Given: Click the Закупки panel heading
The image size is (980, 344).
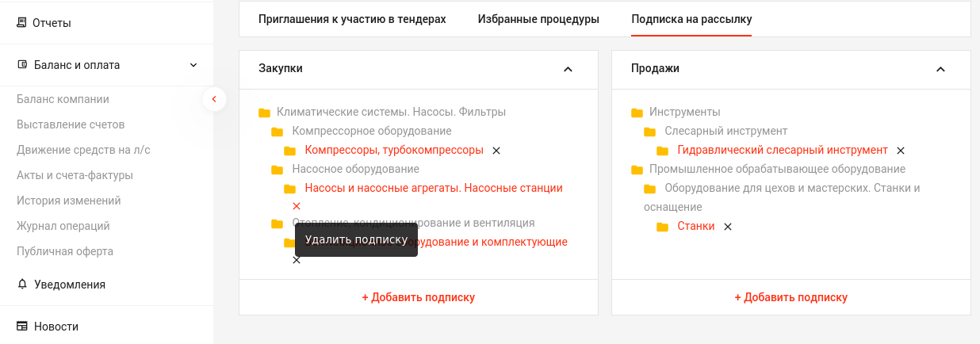Looking at the screenshot, I should coord(281,68).
